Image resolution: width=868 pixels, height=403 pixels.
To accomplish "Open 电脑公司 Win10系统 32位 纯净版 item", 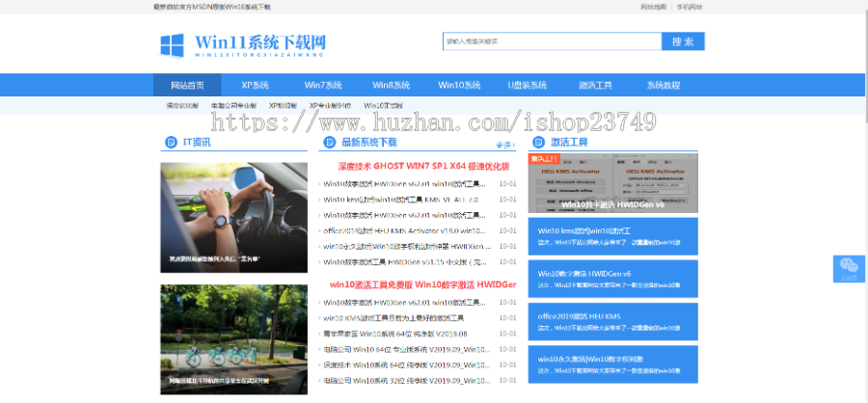I will (x=407, y=381).
